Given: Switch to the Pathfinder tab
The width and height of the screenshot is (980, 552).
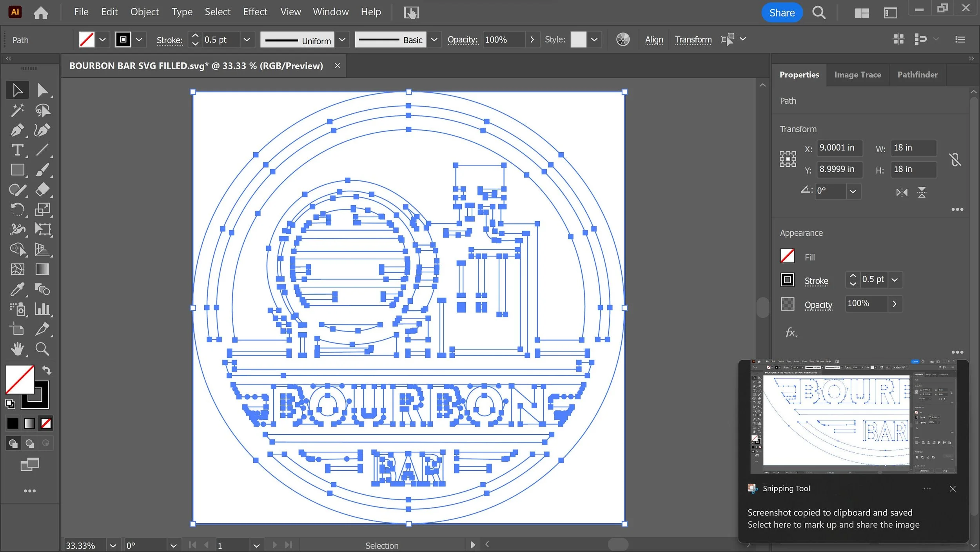Looking at the screenshot, I should pos(917,75).
